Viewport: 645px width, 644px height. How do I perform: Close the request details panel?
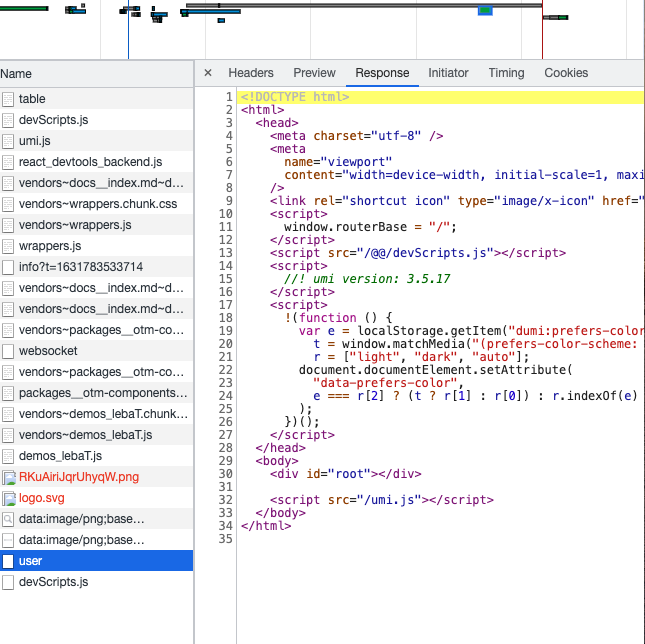(x=208, y=73)
